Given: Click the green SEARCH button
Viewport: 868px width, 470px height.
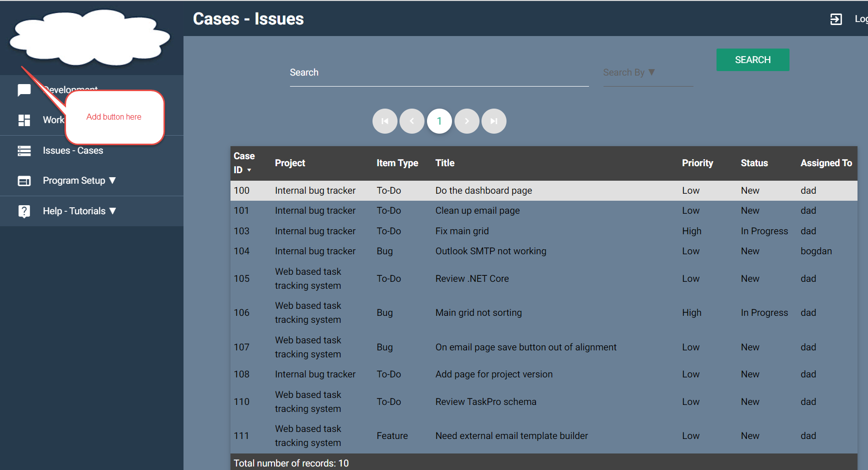Looking at the screenshot, I should coord(752,60).
